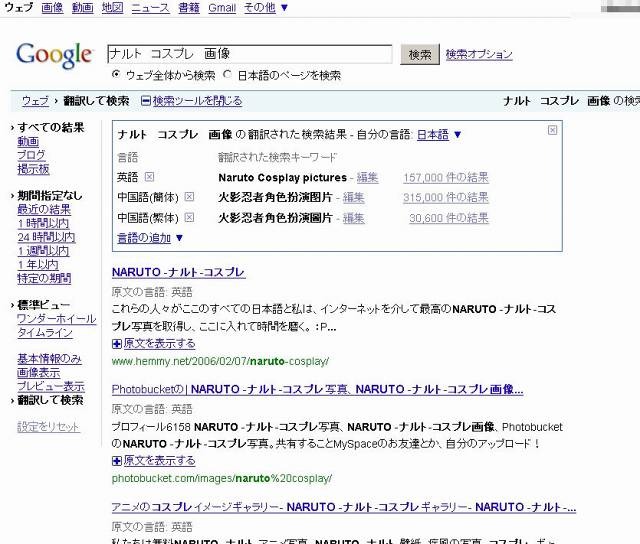Image resolution: width=640 pixels, height=544 pixels.
Task: Click ウェブ breadcrumb link
Action: click(35, 101)
